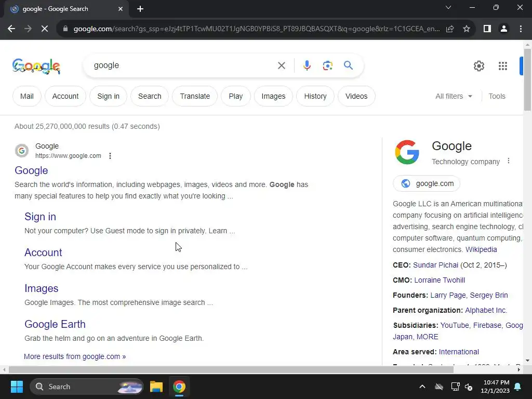Click the Google G logo in knowledge panel

pyautogui.click(x=407, y=152)
